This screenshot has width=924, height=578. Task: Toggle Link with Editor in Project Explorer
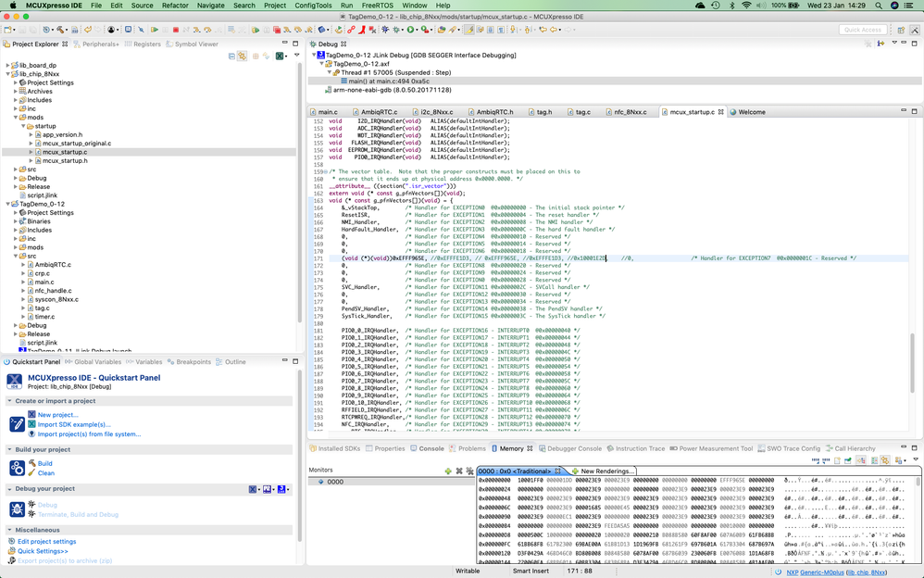[x=242, y=57]
